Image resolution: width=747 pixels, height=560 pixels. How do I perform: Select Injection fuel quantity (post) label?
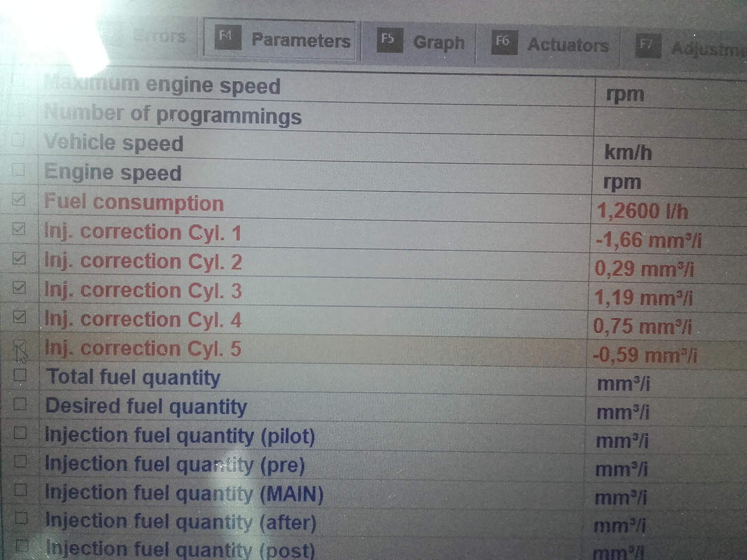180,549
